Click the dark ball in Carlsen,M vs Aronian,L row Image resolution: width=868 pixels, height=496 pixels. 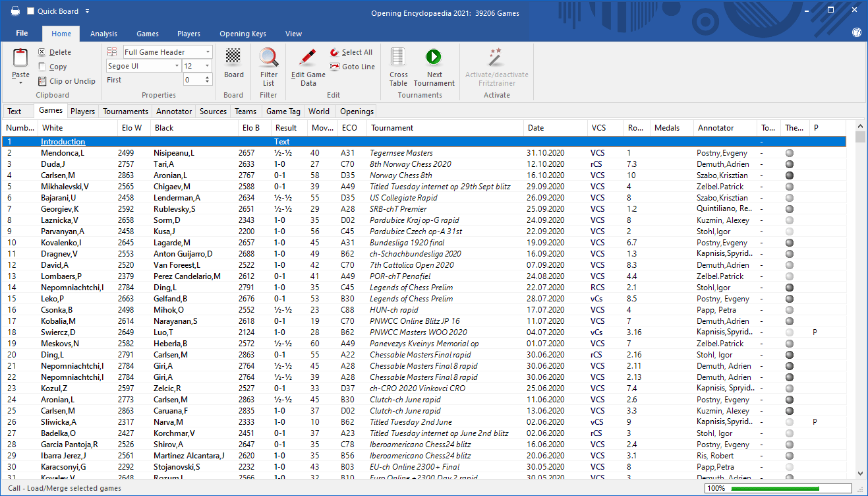point(790,175)
